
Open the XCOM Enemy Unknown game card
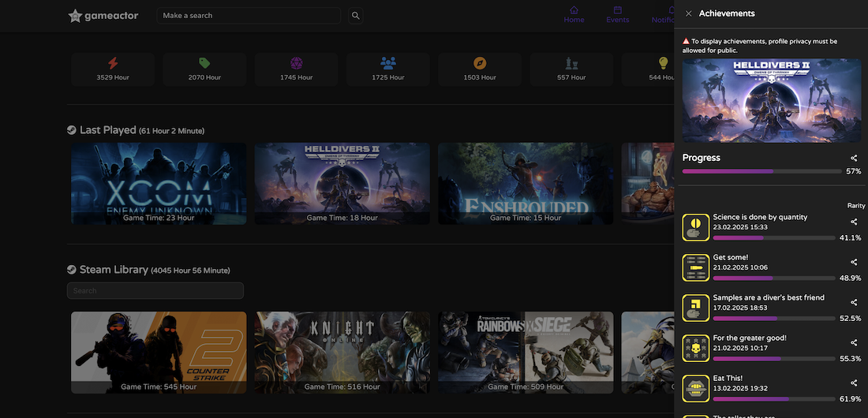click(x=159, y=184)
